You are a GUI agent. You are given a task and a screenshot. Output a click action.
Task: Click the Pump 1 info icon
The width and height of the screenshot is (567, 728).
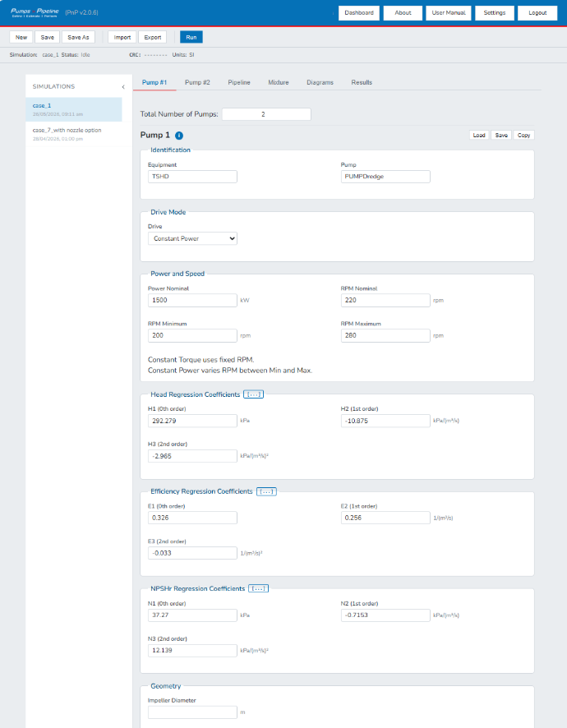pos(179,136)
